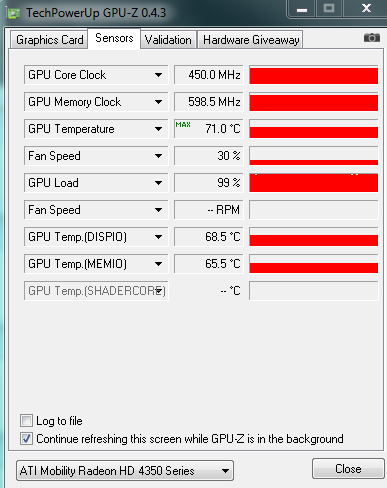387x488 pixels.
Task: Enable the Log to file checkbox
Action: [26, 421]
